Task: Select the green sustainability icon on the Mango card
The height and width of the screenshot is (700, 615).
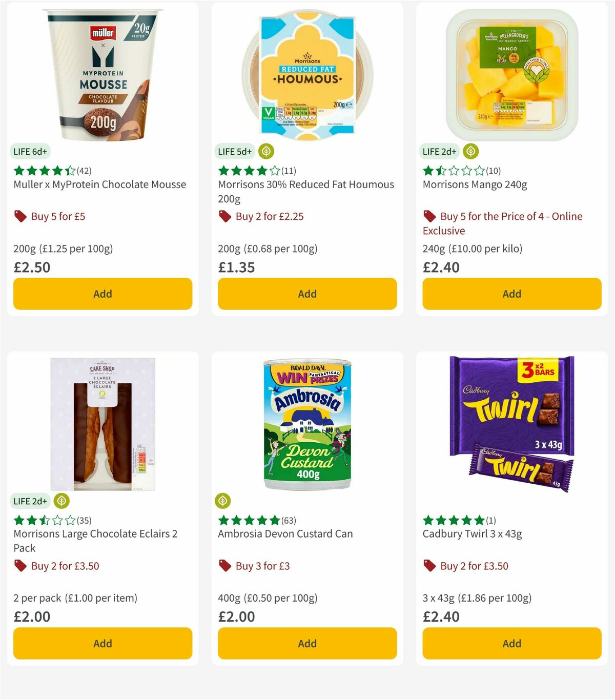Action: [x=471, y=151]
